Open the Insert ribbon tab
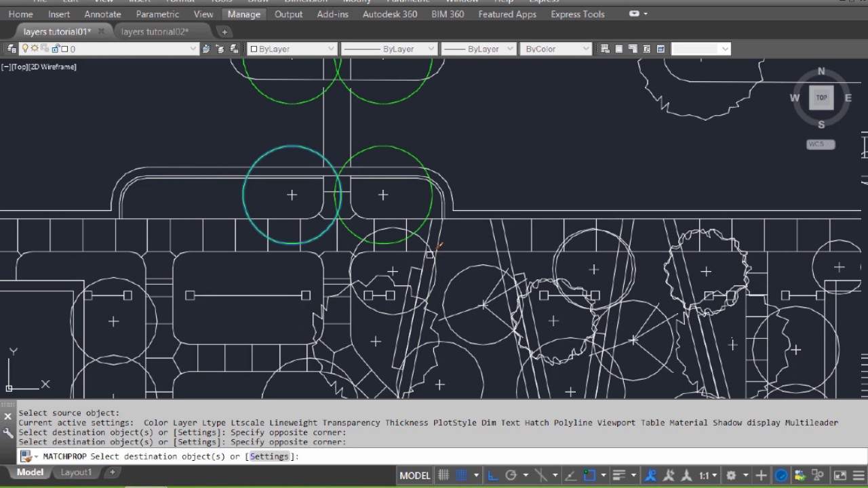This screenshot has height=488, width=868. [59, 14]
